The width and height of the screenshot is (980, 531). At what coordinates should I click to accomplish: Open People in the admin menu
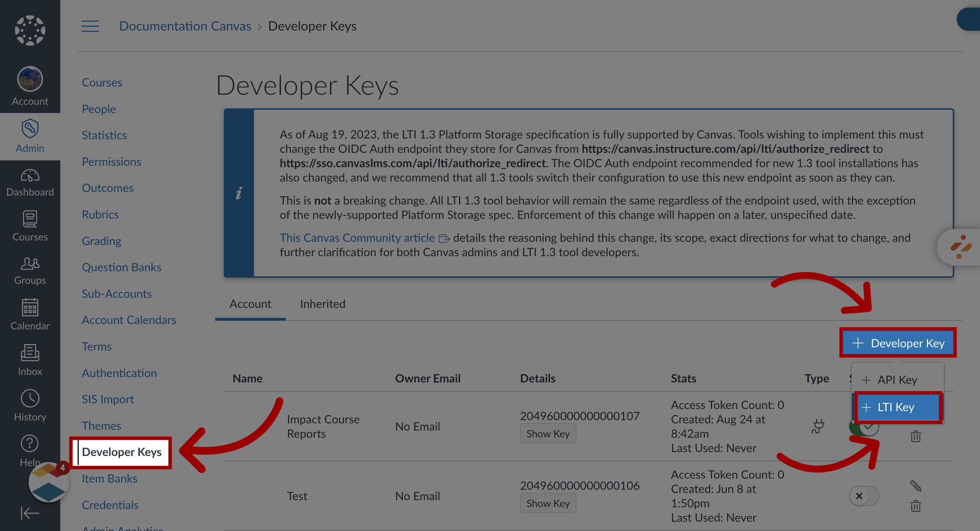coord(99,109)
